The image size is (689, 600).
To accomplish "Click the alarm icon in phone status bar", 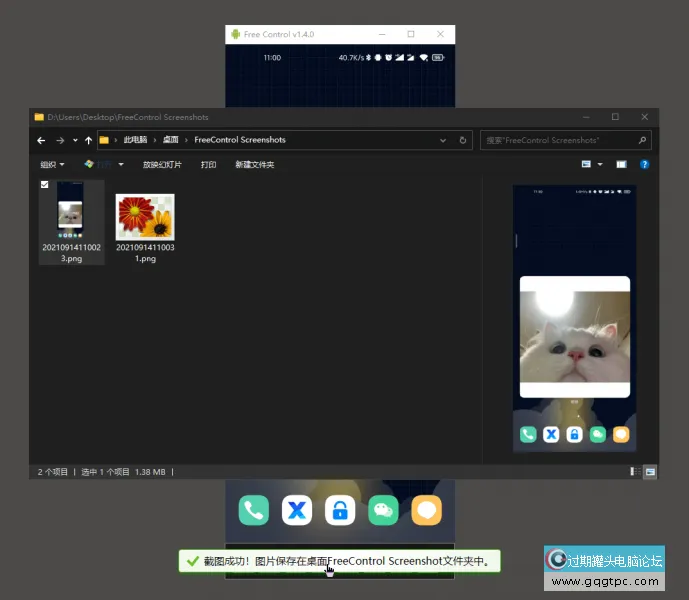I will tap(388, 57).
